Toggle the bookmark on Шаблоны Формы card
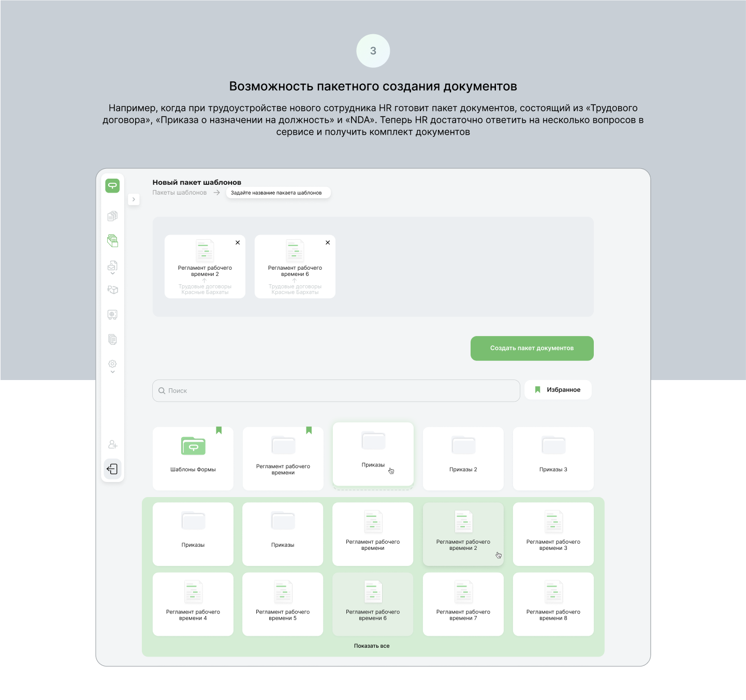The image size is (746, 700). pos(219,430)
